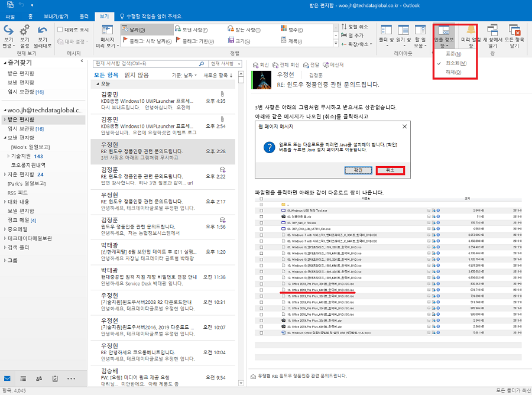
Task: Click sender photo thumbnail in reading pane
Action: [261, 80]
